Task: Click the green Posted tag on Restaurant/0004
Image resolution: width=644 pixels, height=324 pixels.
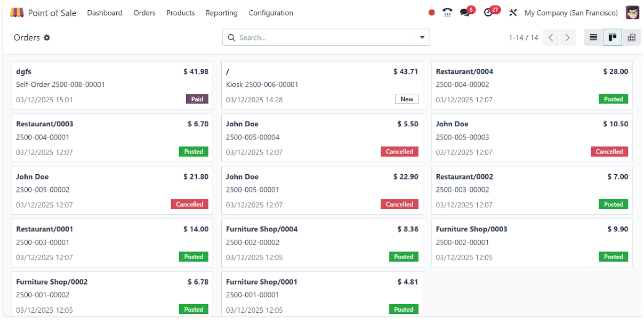Action: [x=613, y=99]
